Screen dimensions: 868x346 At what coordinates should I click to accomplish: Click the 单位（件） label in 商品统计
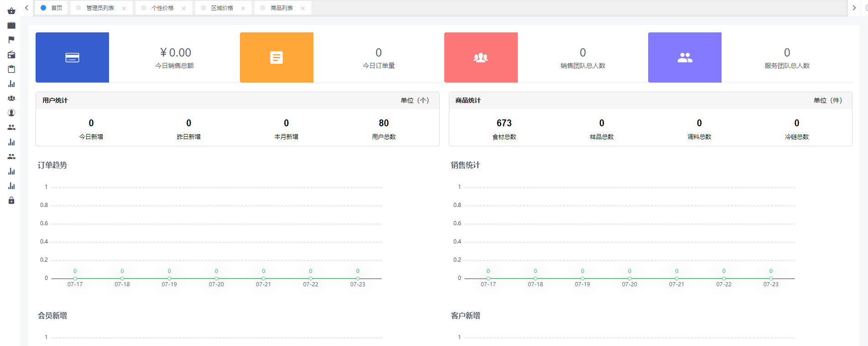(x=828, y=100)
